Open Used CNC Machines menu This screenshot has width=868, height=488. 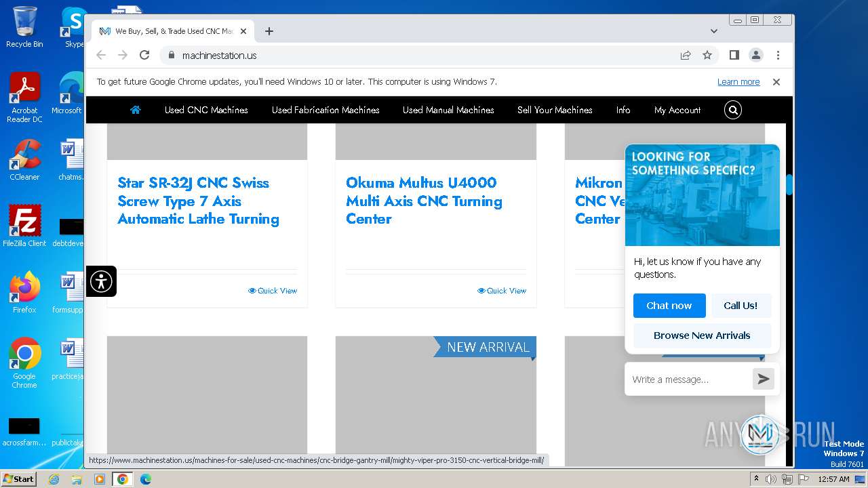coord(206,110)
